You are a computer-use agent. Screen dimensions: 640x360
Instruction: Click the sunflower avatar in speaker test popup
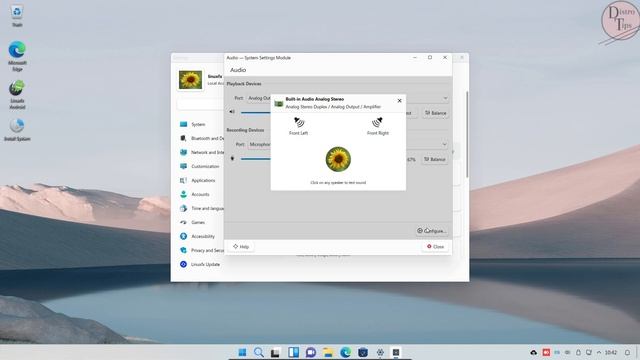point(338,159)
